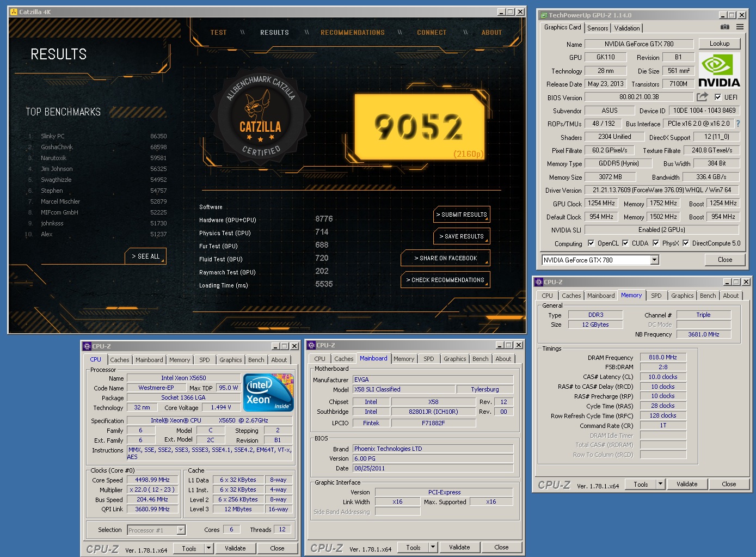Viewport: 756px width, 557px height.
Task: Open the Bench tab in the CPU-Z CPU-tab window
Action: 256,360
